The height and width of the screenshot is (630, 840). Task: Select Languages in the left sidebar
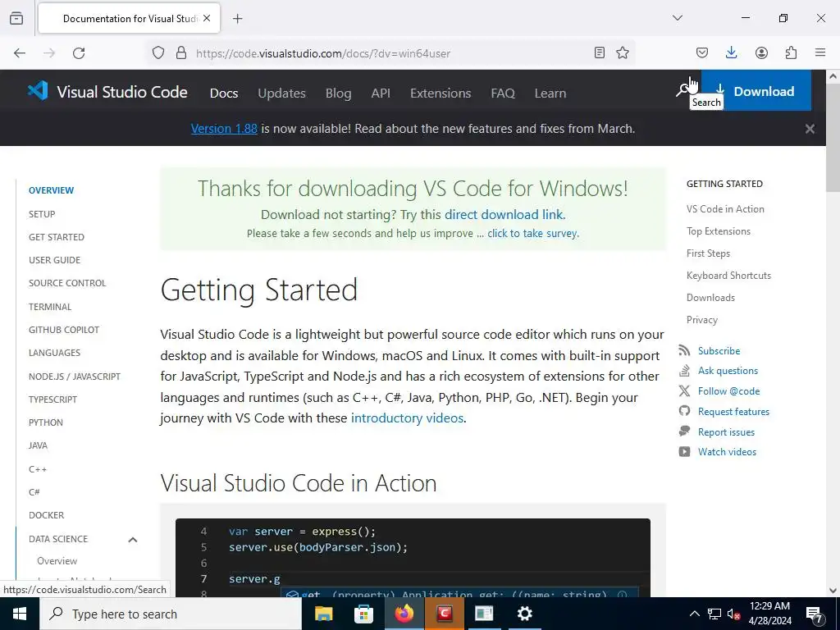[x=54, y=353]
